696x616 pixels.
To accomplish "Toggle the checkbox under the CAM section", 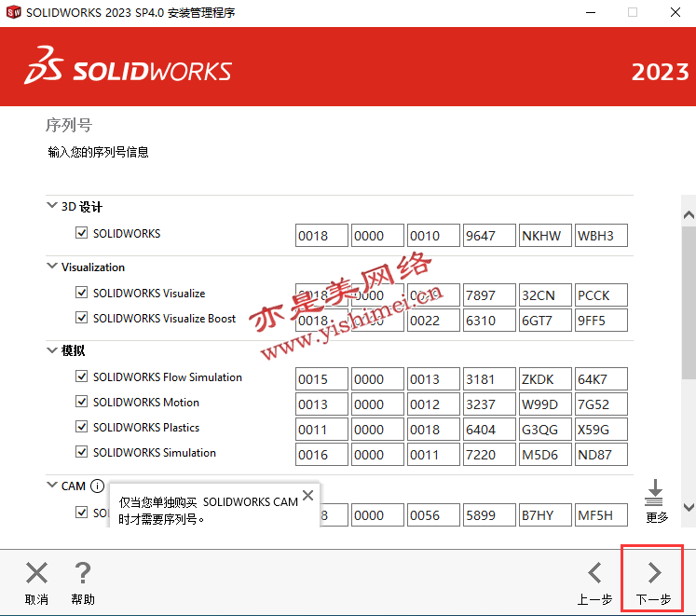I will [81, 512].
